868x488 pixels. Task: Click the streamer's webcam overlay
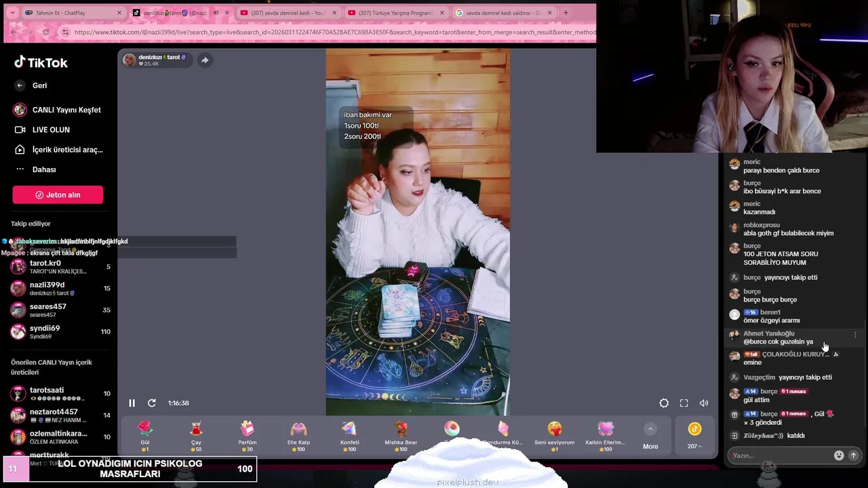[x=732, y=77]
